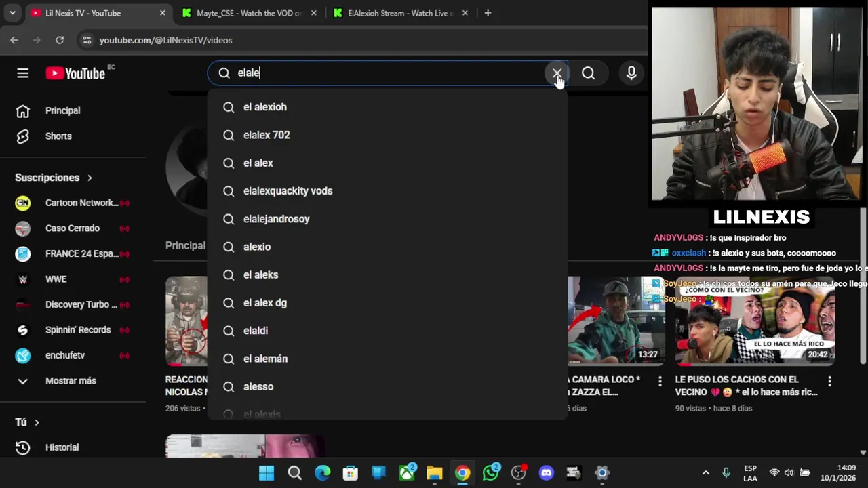868x488 pixels.
Task: Select the "alexio" suggestion
Action: [x=387, y=247]
